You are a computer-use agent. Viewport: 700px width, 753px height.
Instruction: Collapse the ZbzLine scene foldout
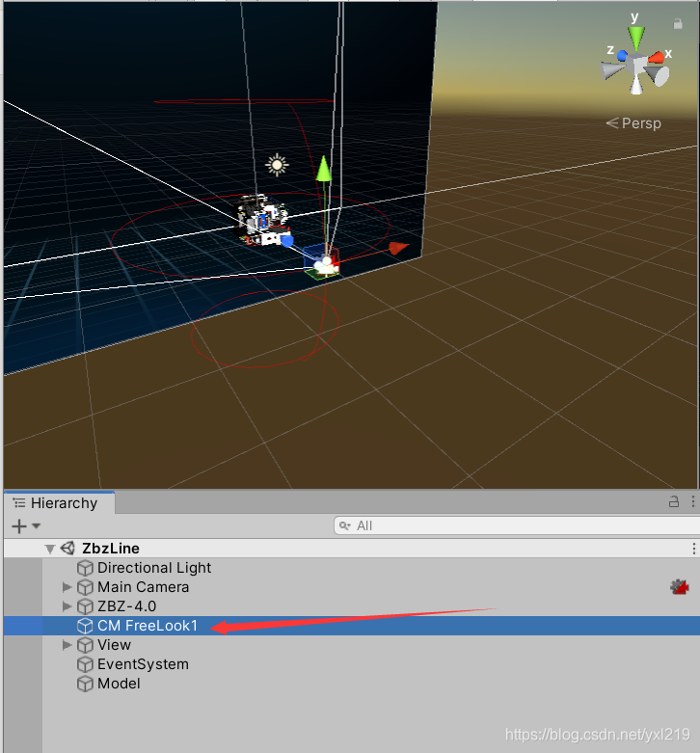[50, 549]
